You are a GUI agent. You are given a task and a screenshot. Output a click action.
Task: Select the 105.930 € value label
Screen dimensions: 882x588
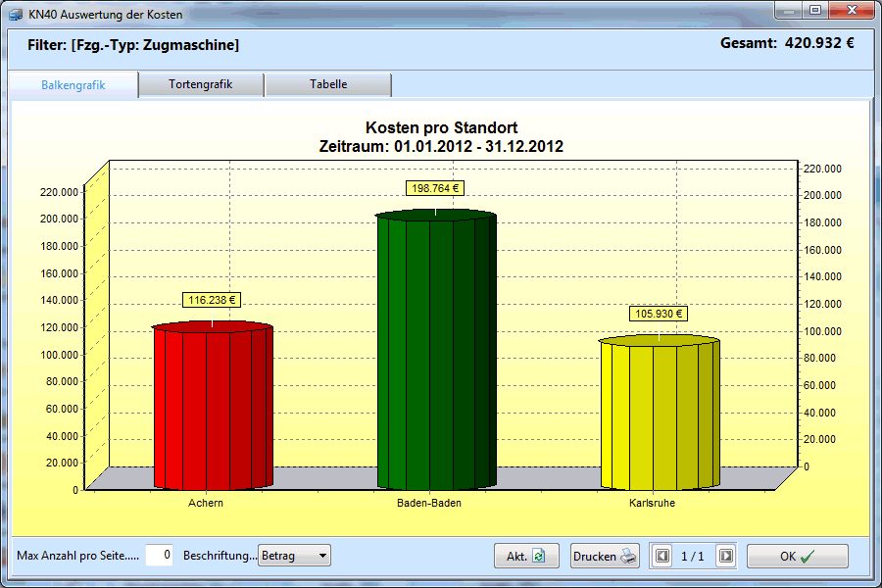pyautogui.click(x=658, y=314)
